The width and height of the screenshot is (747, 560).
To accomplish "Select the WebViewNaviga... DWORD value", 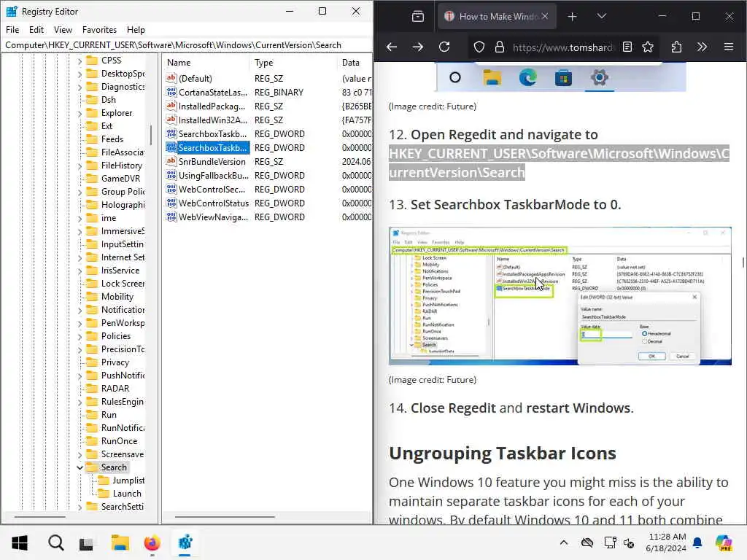I will 212,217.
